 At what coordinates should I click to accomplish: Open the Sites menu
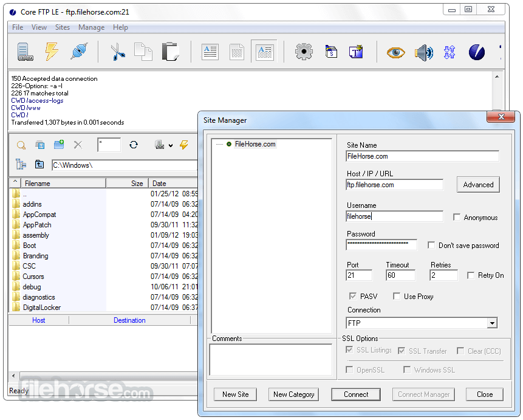(x=63, y=27)
